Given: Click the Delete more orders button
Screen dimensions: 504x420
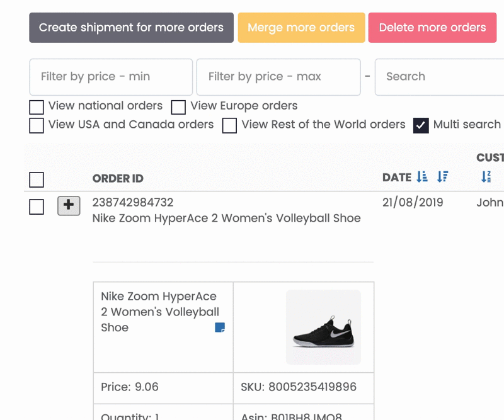Looking at the screenshot, I should click(x=433, y=28).
